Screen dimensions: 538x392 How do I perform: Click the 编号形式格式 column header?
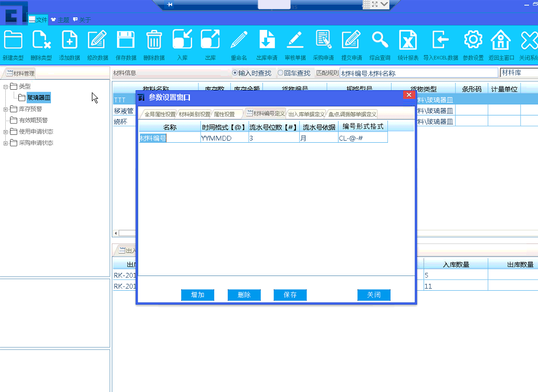(x=363, y=127)
